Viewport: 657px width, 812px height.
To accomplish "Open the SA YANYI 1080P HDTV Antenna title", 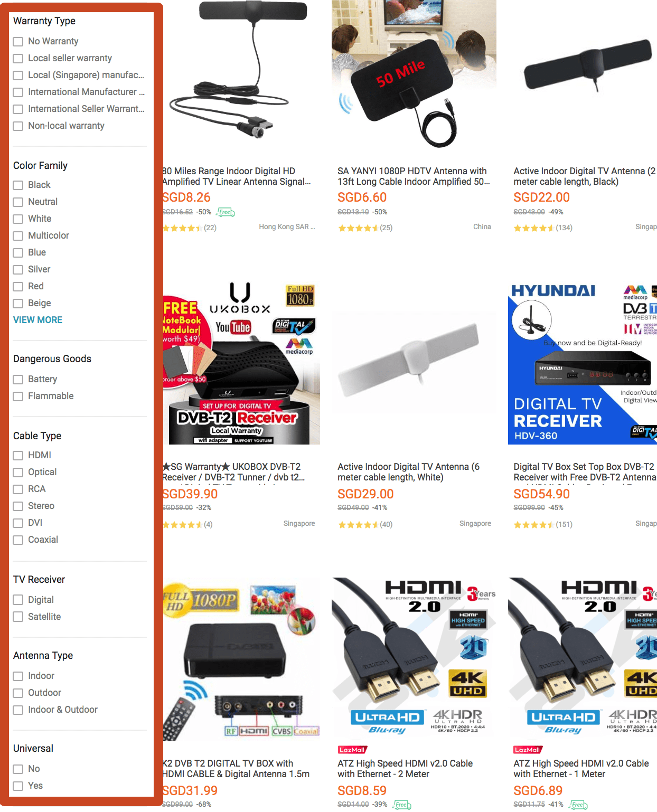I will point(414,176).
